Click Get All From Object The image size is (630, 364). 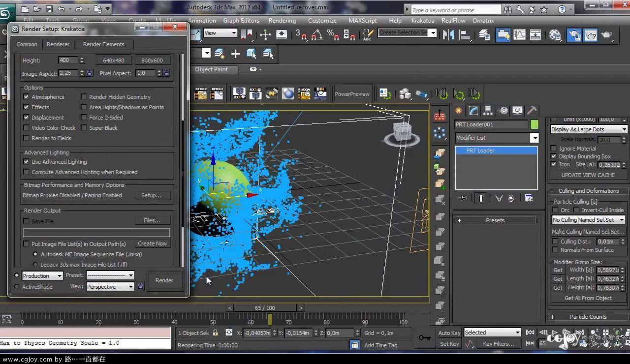[x=588, y=298]
